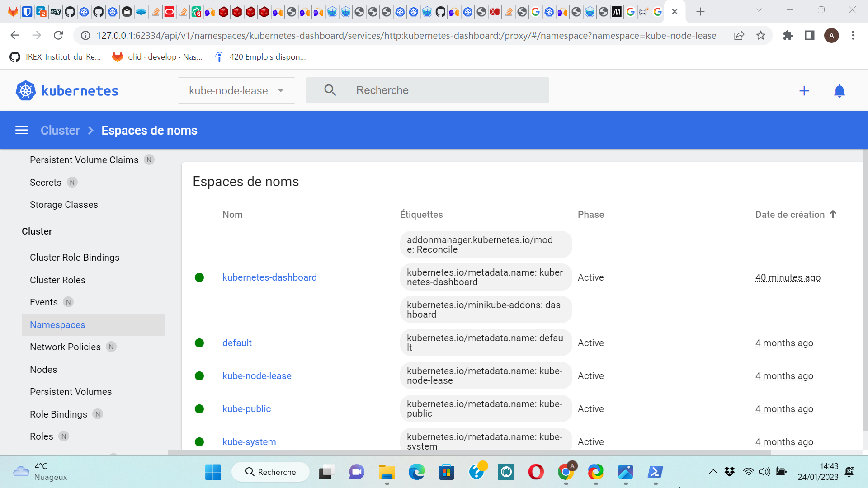This screenshot has width=868, height=488.
Task: Select Namespaces in sidebar
Action: click(x=94, y=325)
